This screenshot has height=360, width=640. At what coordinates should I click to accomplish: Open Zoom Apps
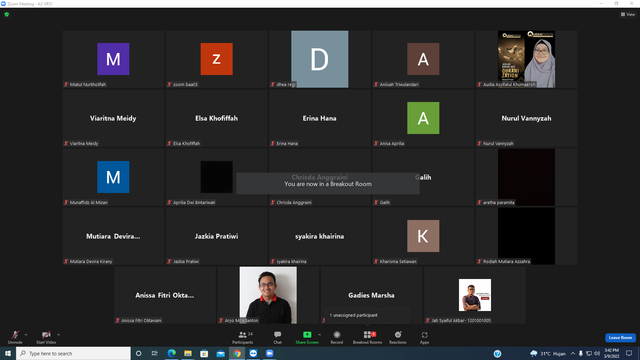click(424, 337)
